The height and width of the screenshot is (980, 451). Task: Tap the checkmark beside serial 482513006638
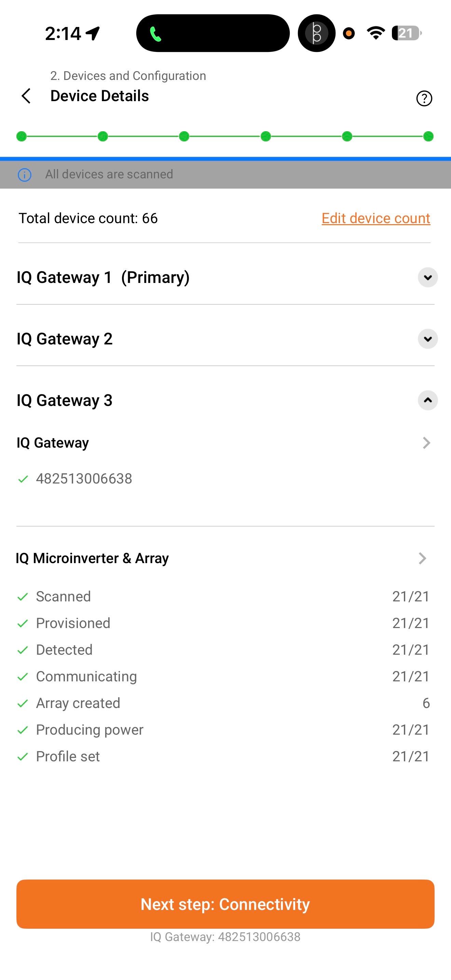coord(23,479)
